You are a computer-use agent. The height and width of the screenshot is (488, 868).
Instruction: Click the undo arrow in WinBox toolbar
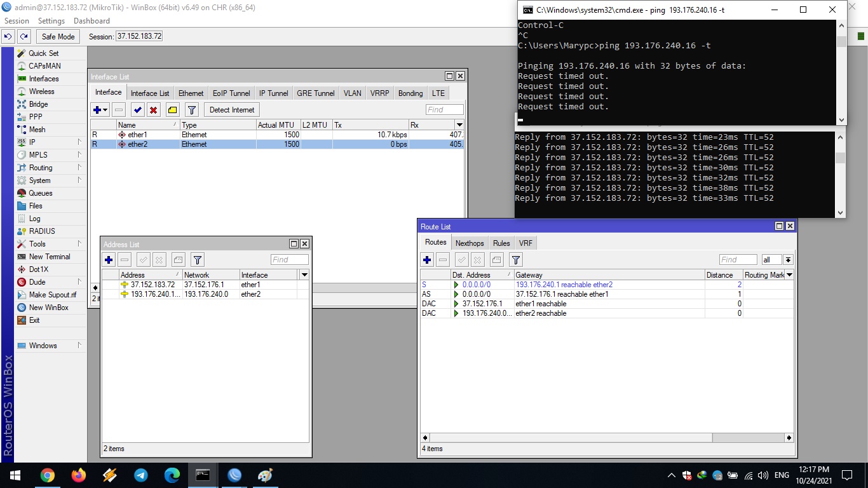pos(8,37)
